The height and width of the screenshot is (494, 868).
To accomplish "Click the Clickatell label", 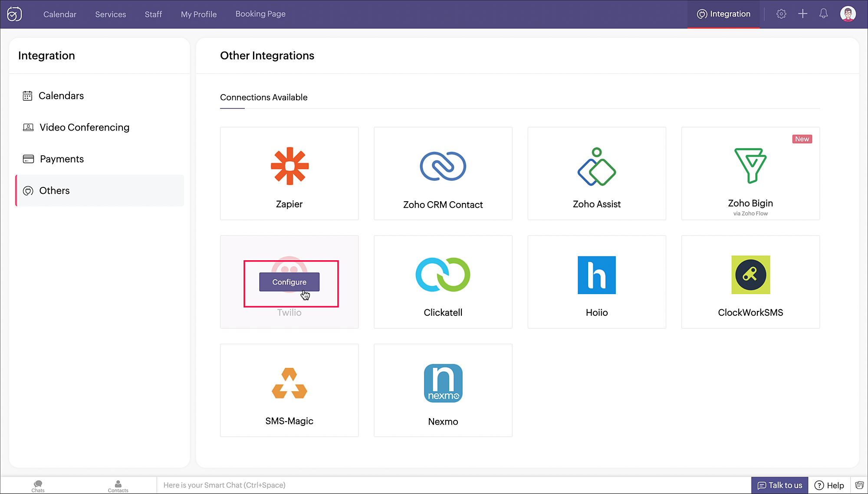I will pyautogui.click(x=443, y=313).
